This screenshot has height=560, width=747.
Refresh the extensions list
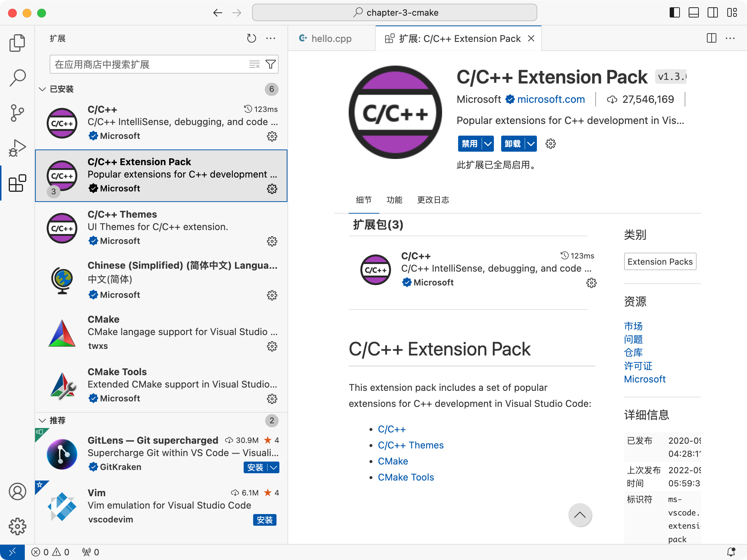pyautogui.click(x=251, y=38)
